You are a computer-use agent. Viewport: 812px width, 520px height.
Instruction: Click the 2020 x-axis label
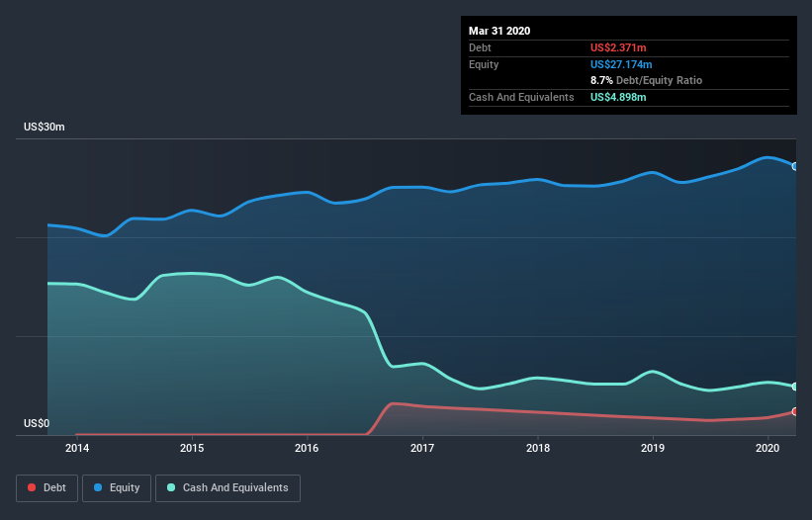(x=767, y=448)
